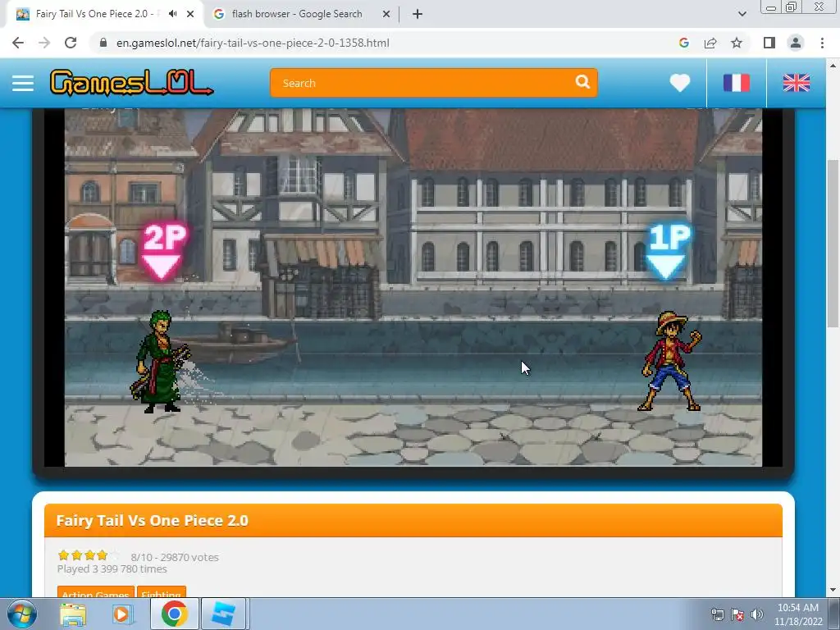
Task: Rate the game with the first star
Action: click(x=63, y=555)
